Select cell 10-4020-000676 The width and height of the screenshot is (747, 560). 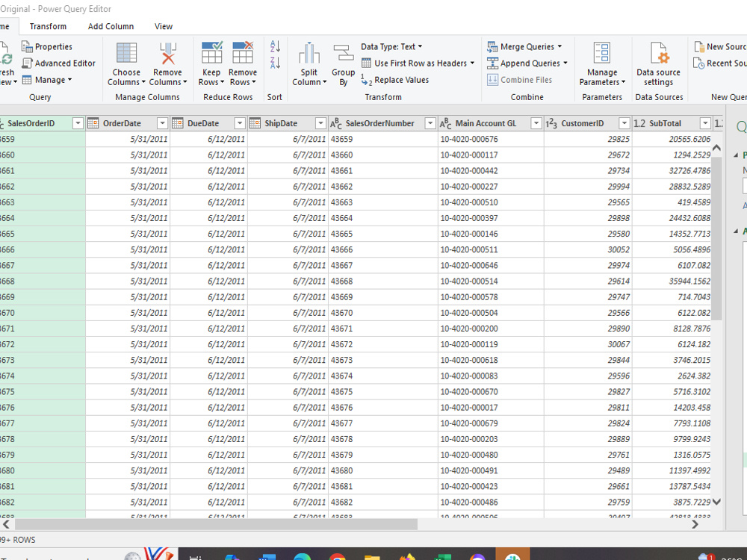491,139
